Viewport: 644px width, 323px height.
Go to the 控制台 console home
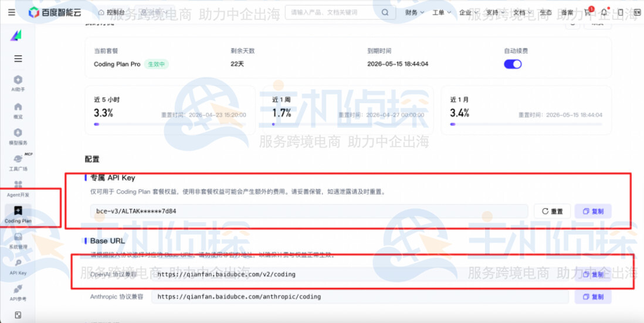click(x=111, y=12)
